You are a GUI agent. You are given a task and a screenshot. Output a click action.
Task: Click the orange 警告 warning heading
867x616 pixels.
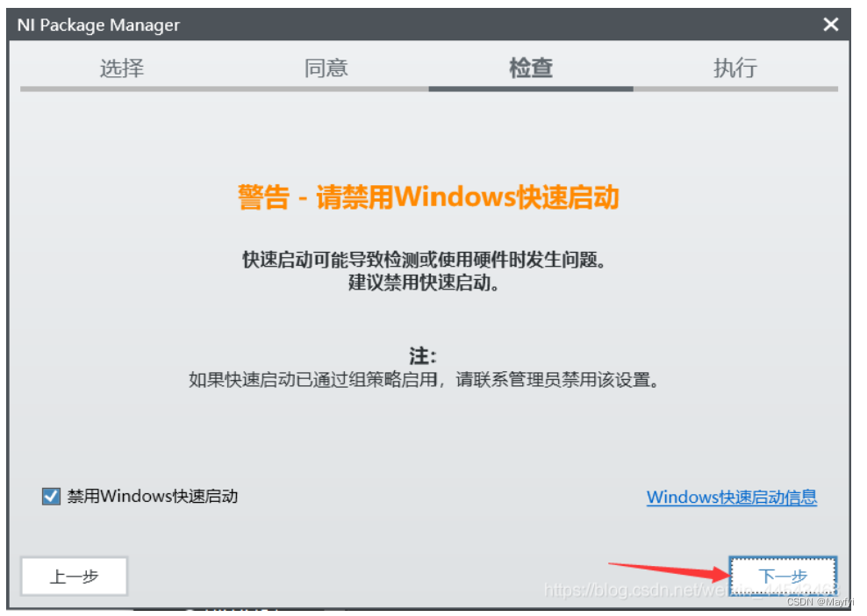(428, 197)
